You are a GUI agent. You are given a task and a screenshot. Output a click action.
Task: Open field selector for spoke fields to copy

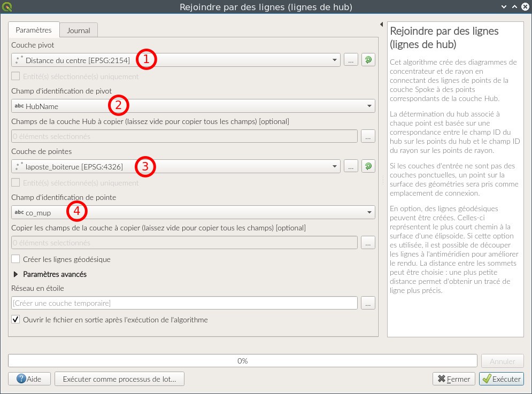368,243
